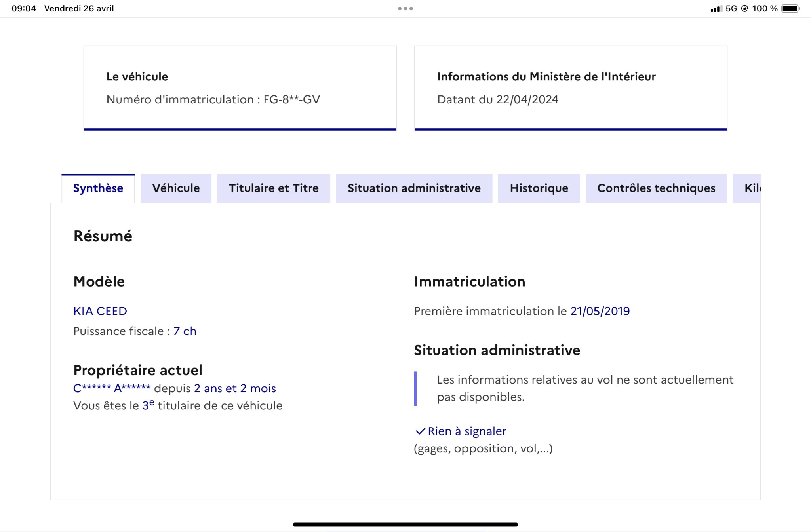Tap the cellular signal bars icon
The width and height of the screenshot is (811, 532).
click(716, 9)
